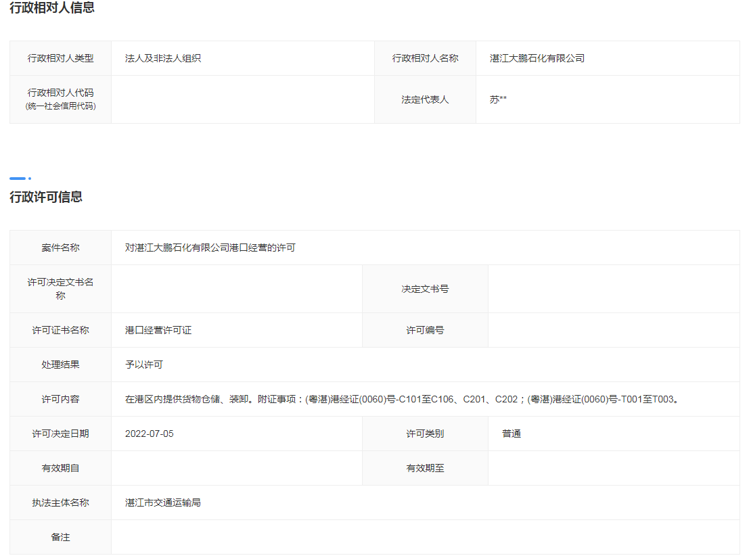Select the authority name 湛江市交通运输局
Screen dimensions: 749x560
[163, 503]
